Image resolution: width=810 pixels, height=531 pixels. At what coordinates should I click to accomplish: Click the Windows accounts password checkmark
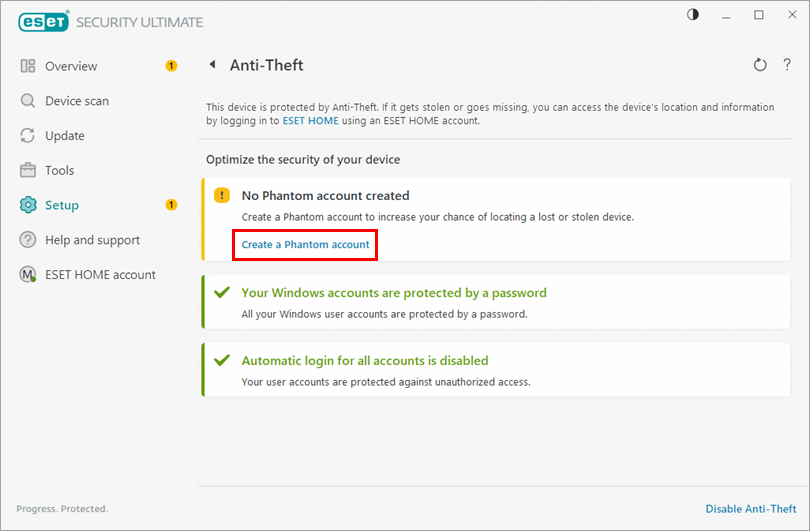point(222,292)
